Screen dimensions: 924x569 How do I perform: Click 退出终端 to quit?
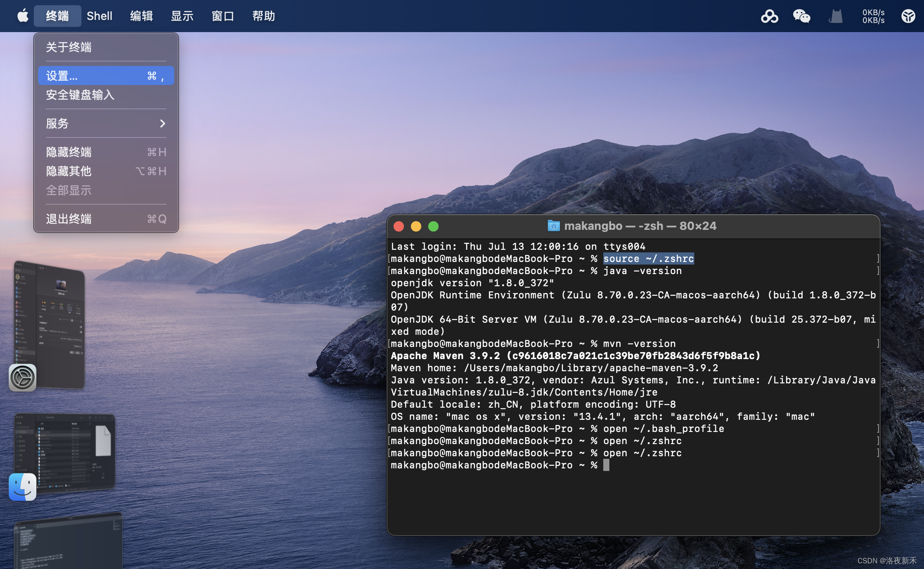point(69,219)
